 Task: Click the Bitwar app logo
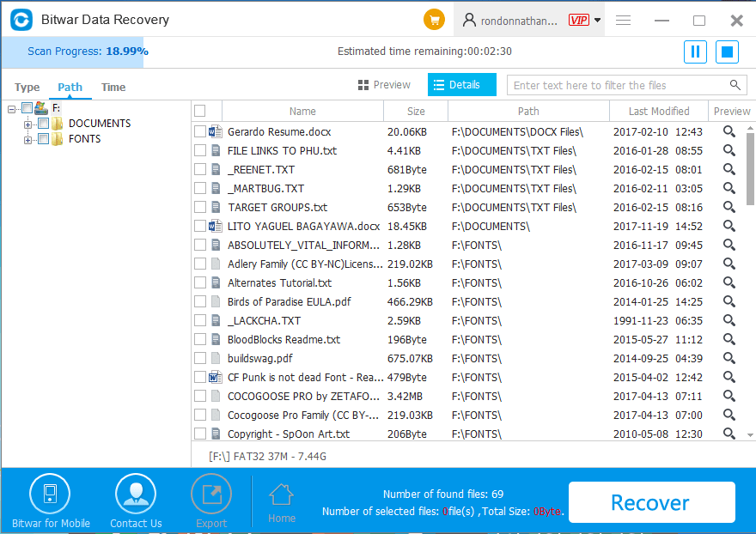point(21,20)
